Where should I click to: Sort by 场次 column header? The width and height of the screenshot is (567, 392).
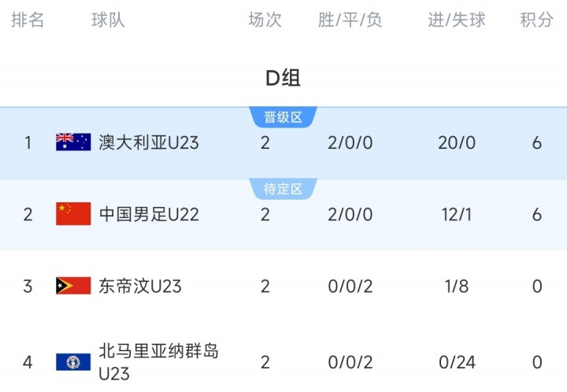click(265, 20)
